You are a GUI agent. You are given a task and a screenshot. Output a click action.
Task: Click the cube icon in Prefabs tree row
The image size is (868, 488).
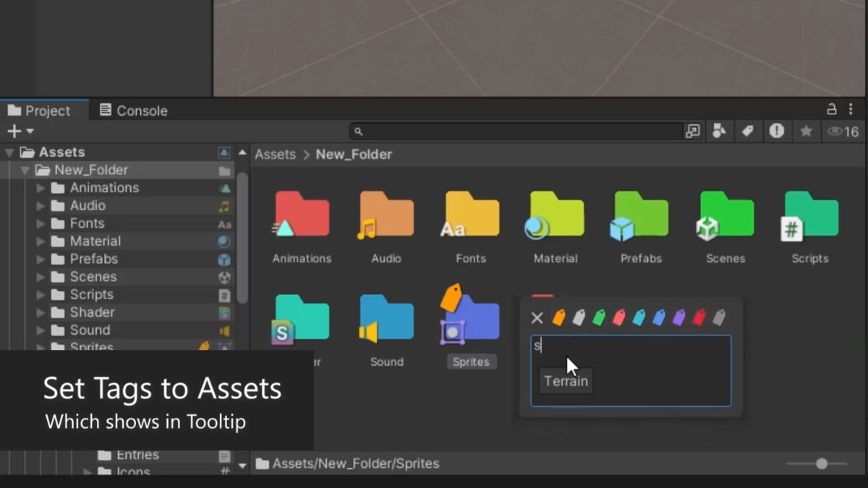pyautogui.click(x=224, y=260)
